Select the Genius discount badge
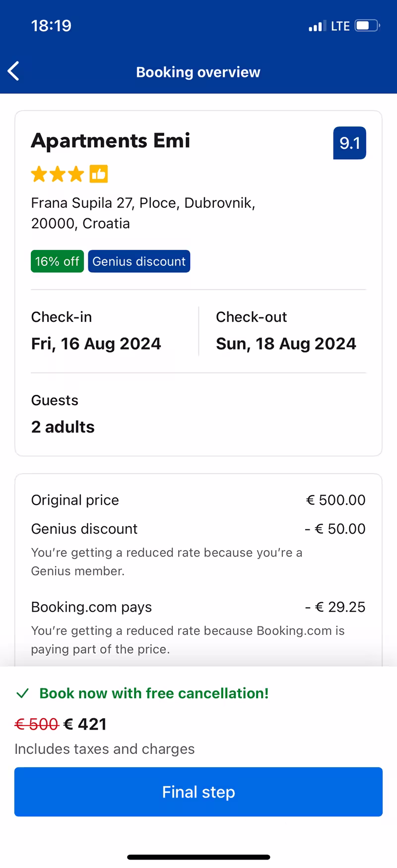 [139, 261]
